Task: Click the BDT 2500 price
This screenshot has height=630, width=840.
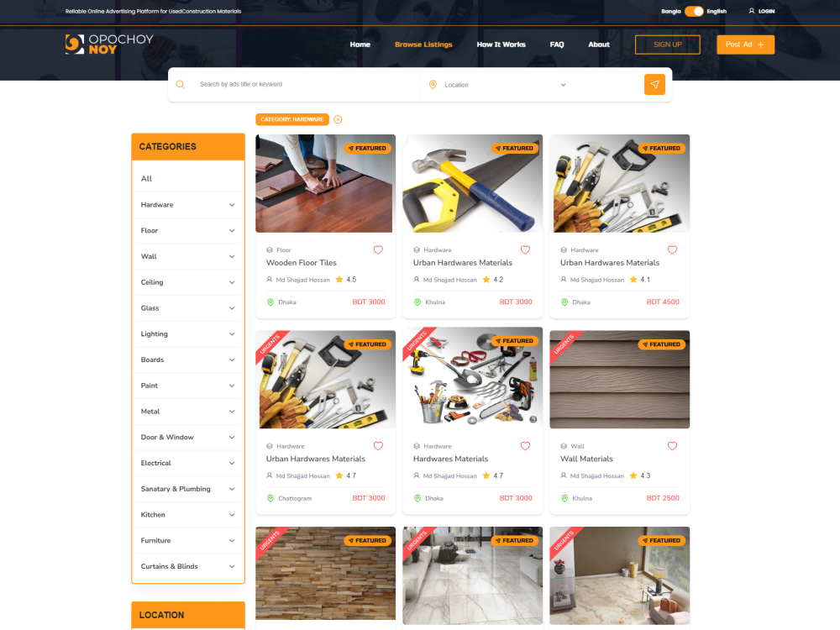Action: [x=663, y=498]
